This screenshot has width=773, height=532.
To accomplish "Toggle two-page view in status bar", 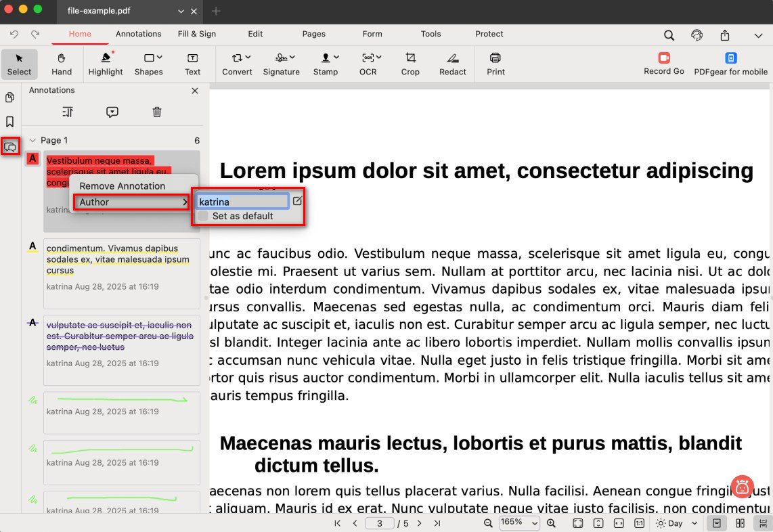I will click(741, 523).
